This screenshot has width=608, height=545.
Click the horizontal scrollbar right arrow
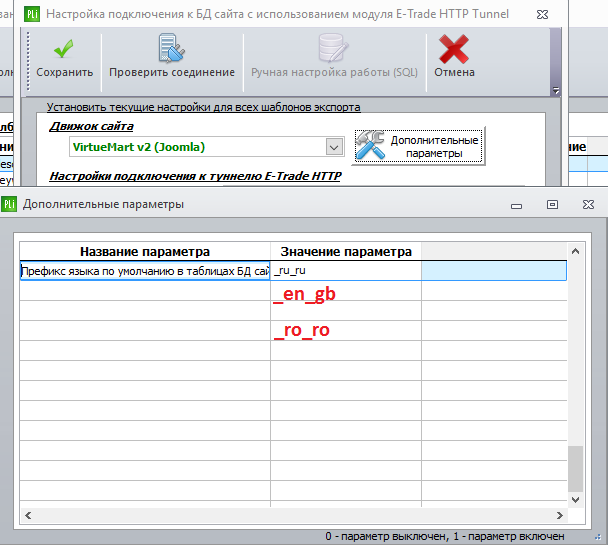(x=560, y=515)
